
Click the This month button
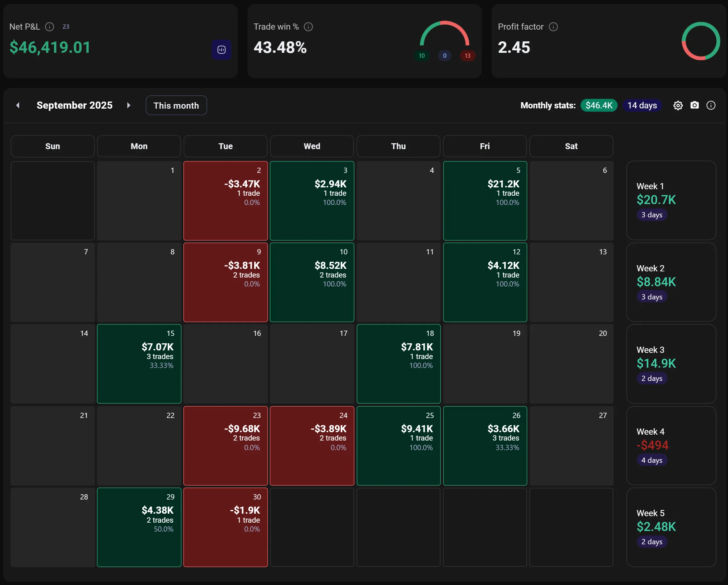pyautogui.click(x=176, y=105)
